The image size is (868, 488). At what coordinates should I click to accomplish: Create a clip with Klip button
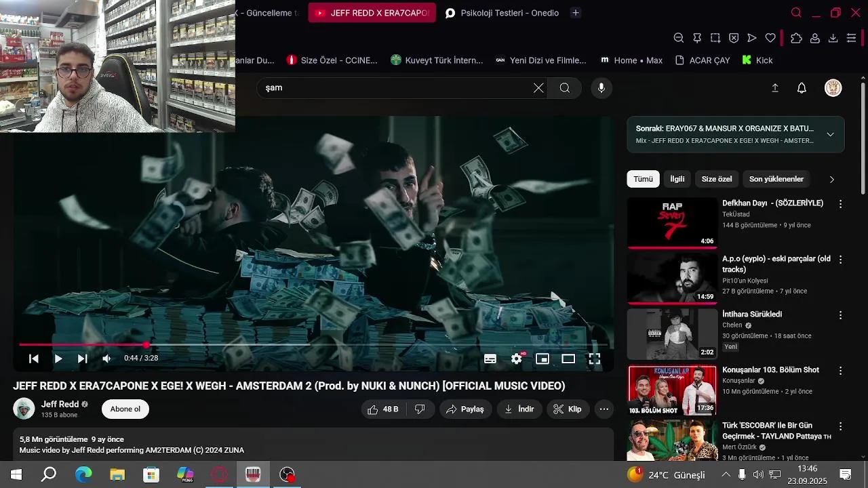pos(568,409)
